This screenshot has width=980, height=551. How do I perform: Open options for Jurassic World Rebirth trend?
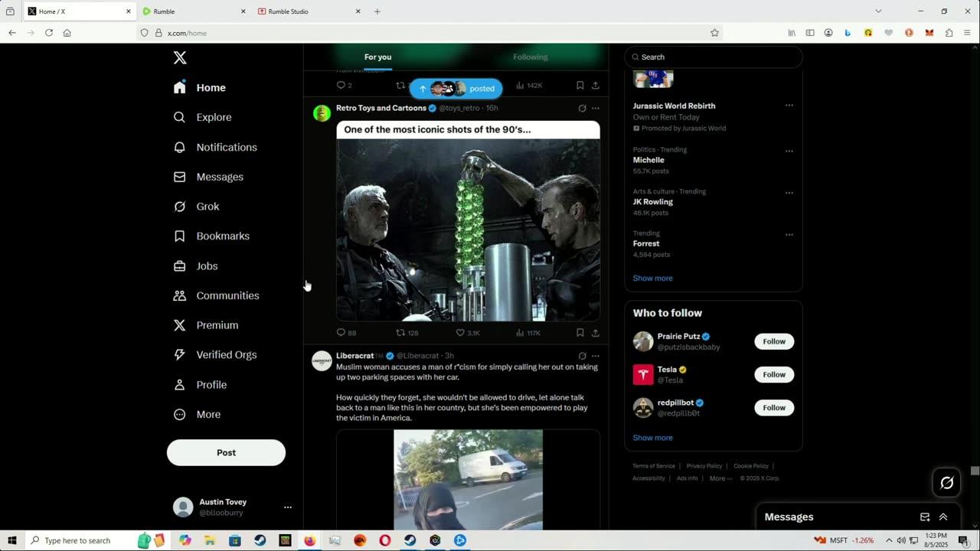(789, 106)
